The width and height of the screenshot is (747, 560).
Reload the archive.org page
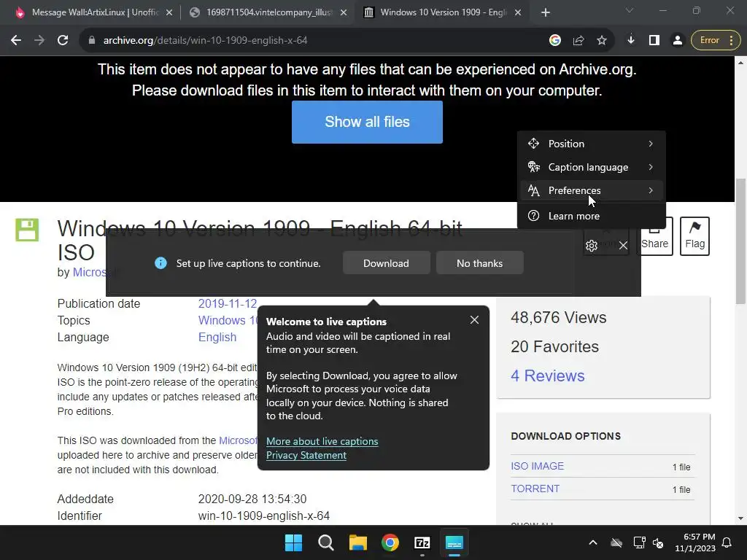click(63, 41)
